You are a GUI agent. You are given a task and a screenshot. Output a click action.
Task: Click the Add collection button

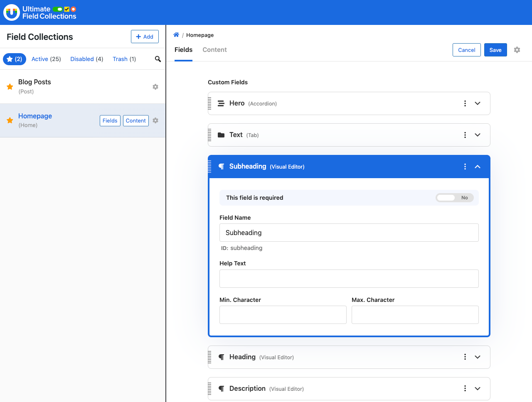145,37
